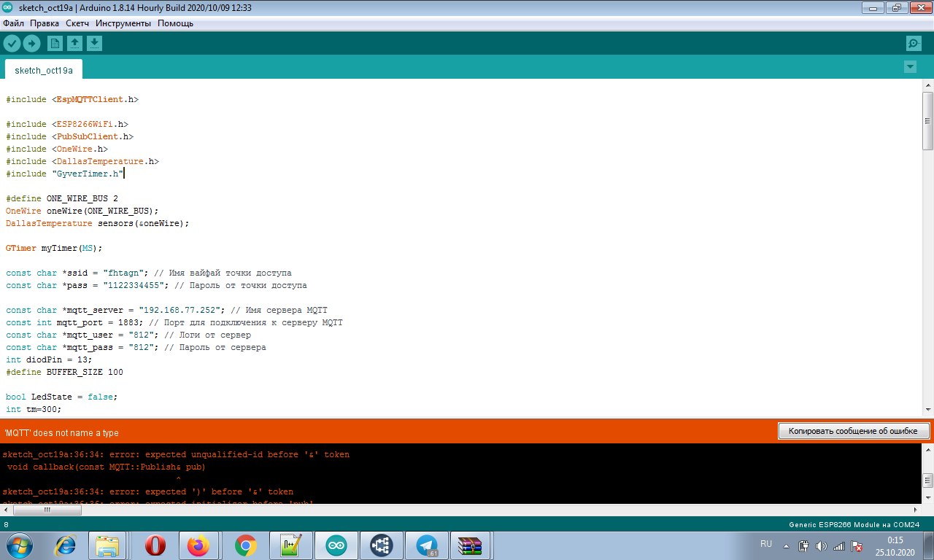Show hidden tray icons arrow
Image resolution: width=934 pixels, height=560 pixels.
click(x=786, y=545)
